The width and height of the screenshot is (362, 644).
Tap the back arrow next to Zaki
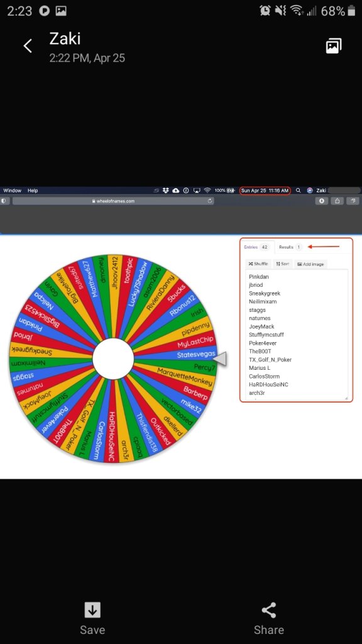pyautogui.click(x=28, y=46)
